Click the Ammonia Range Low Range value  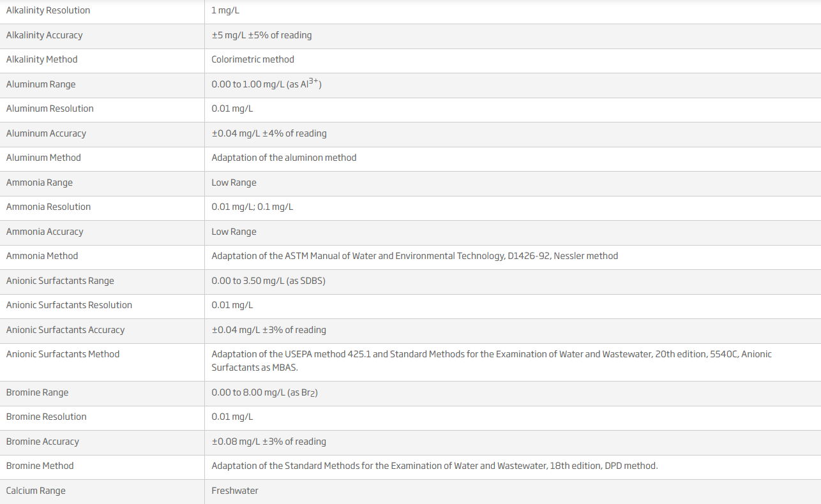point(234,182)
